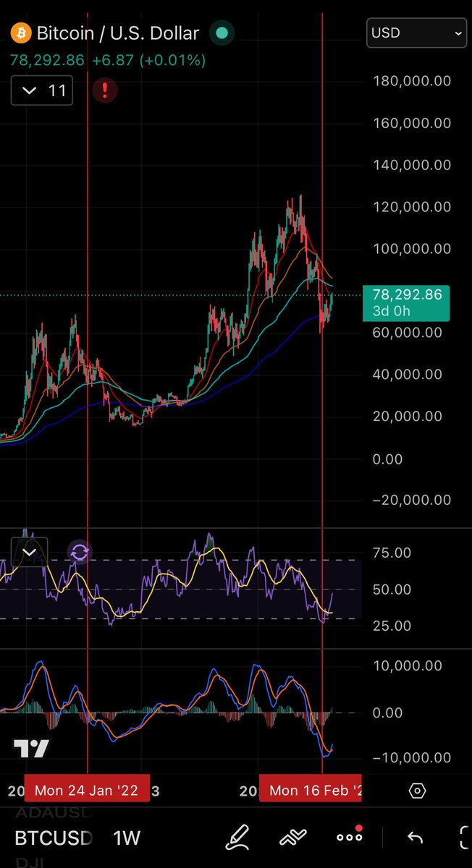The height and width of the screenshot is (868, 472).
Task: Collapse the RSI pane chevron
Action: tap(30, 553)
